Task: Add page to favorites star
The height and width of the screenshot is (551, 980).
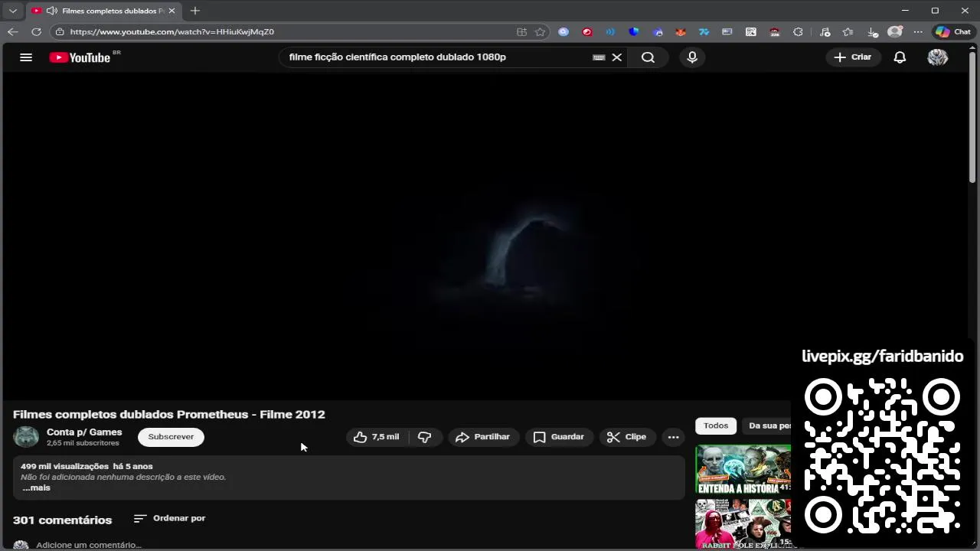Action: click(540, 31)
